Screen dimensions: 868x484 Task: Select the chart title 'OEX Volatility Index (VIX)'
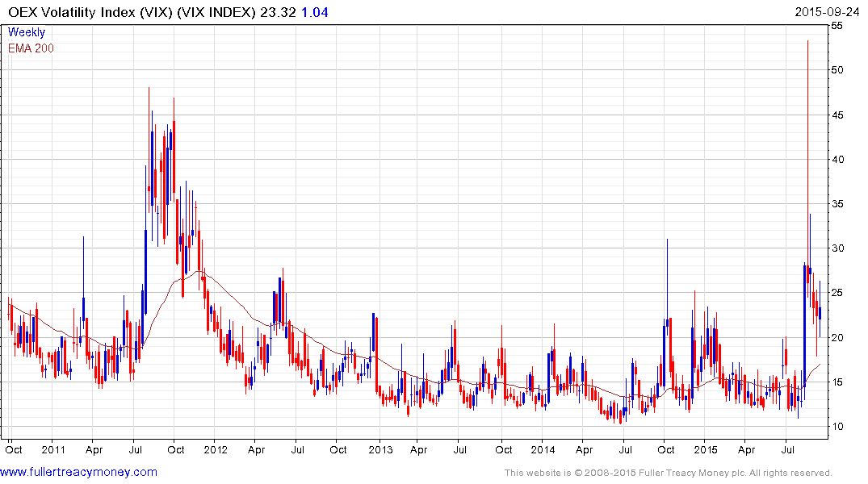pyautogui.click(x=90, y=12)
